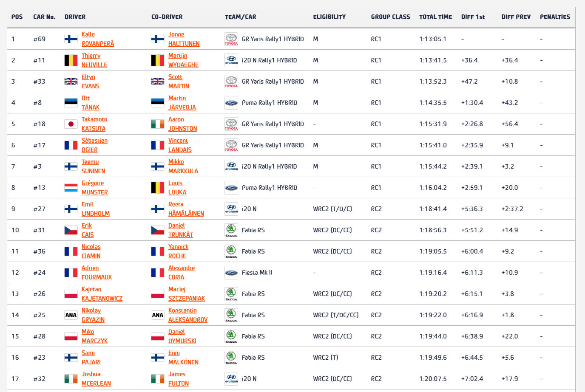This screenshot has height=392, width=585.
Task: Open driver Sébastien Ogier's profile link
Action: point(94,145)
